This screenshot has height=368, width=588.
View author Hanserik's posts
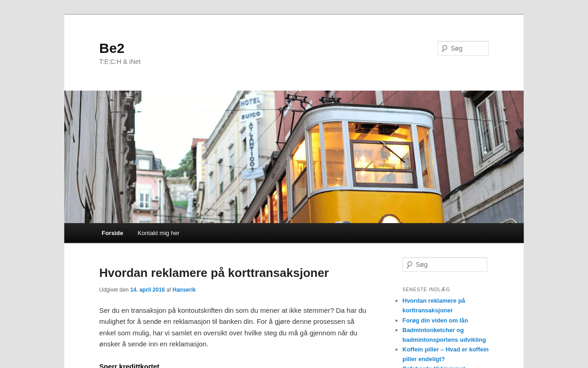click(184, 290)
